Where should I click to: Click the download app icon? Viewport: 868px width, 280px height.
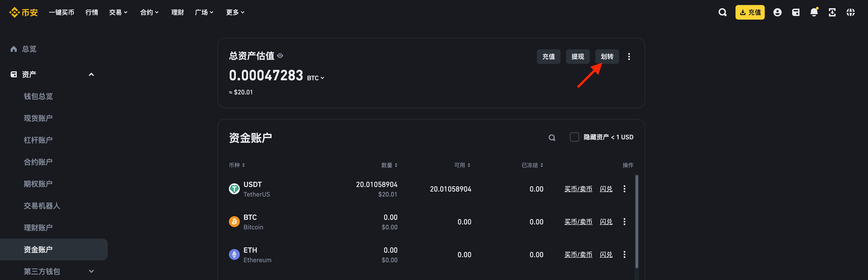point(832,13)
